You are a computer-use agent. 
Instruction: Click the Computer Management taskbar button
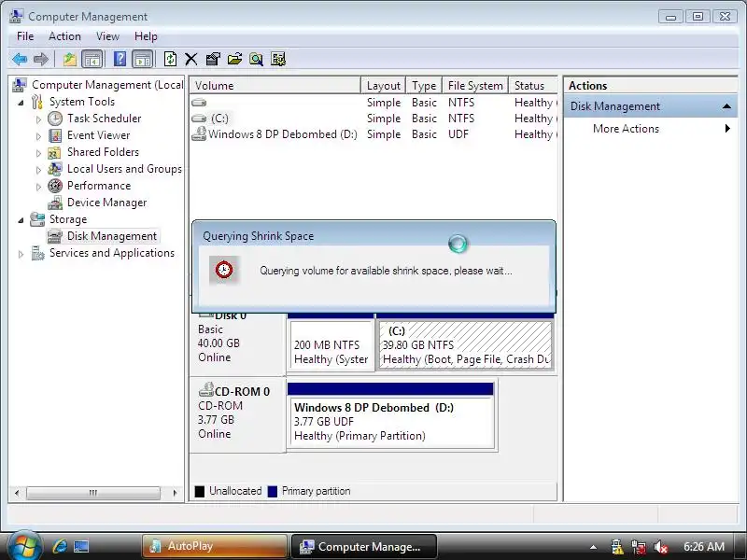tap(363, 546)
